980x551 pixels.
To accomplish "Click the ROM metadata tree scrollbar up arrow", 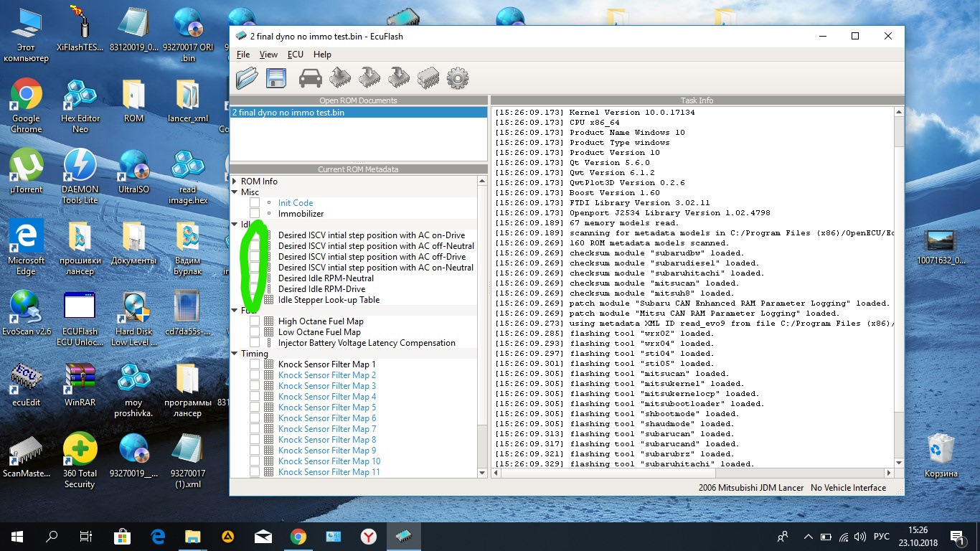I will click(482, 182).
